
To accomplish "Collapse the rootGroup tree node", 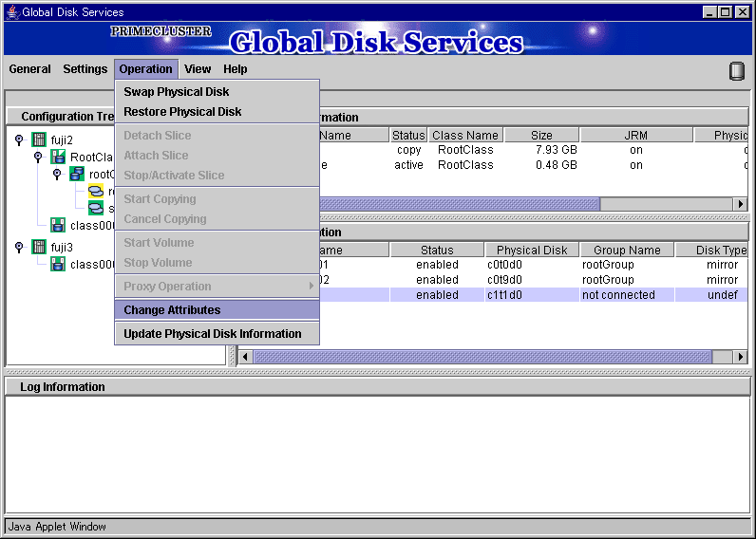I will tap(57, 174).
